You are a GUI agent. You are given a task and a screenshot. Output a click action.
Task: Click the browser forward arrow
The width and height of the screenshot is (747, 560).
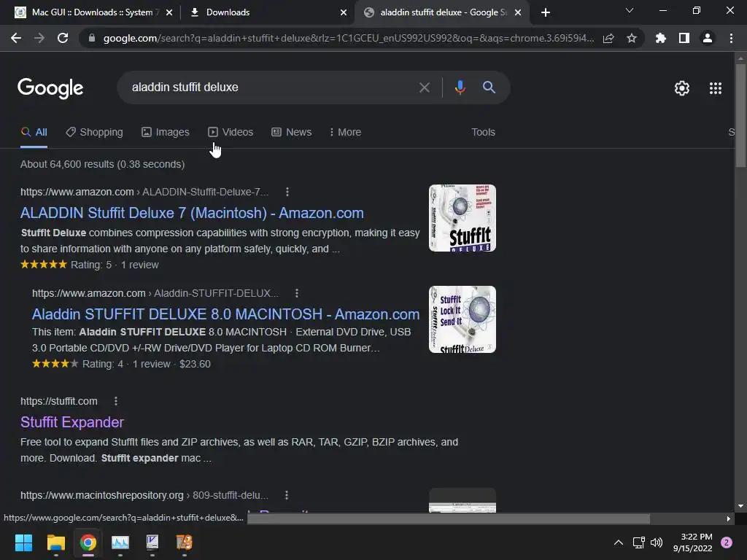coord(39,38)
